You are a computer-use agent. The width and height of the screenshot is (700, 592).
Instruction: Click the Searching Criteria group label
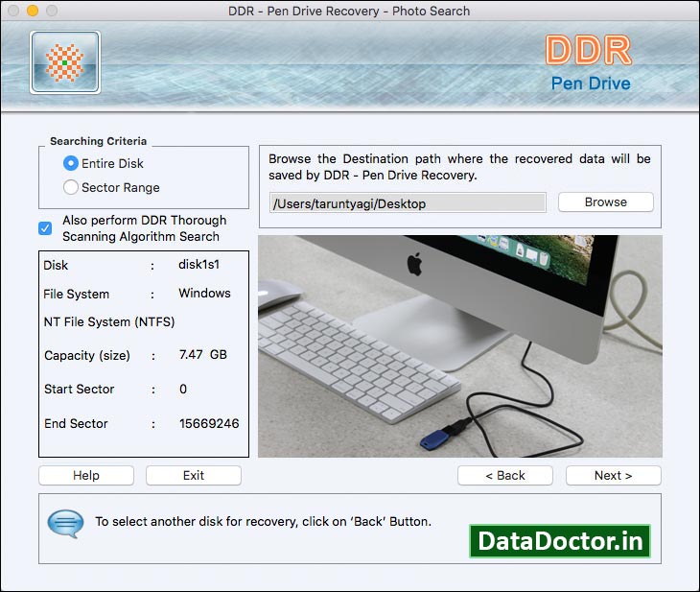pos(98,141)
